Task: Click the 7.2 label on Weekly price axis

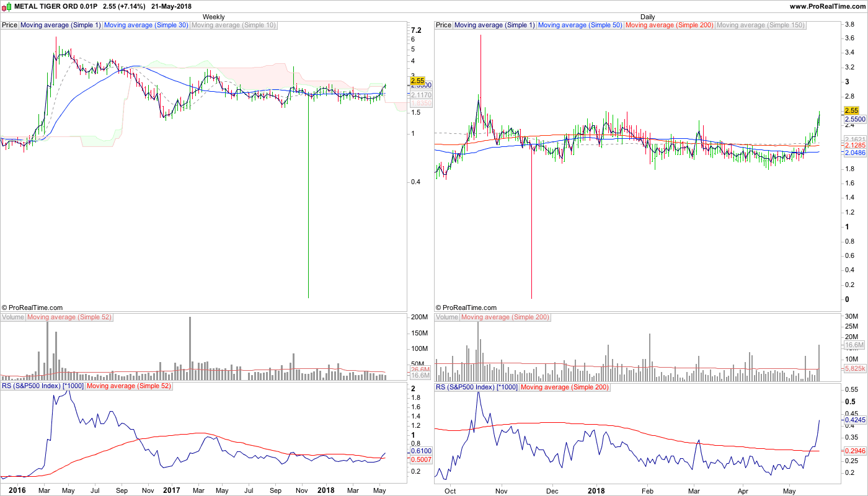Action: click(x=416, y=30)
